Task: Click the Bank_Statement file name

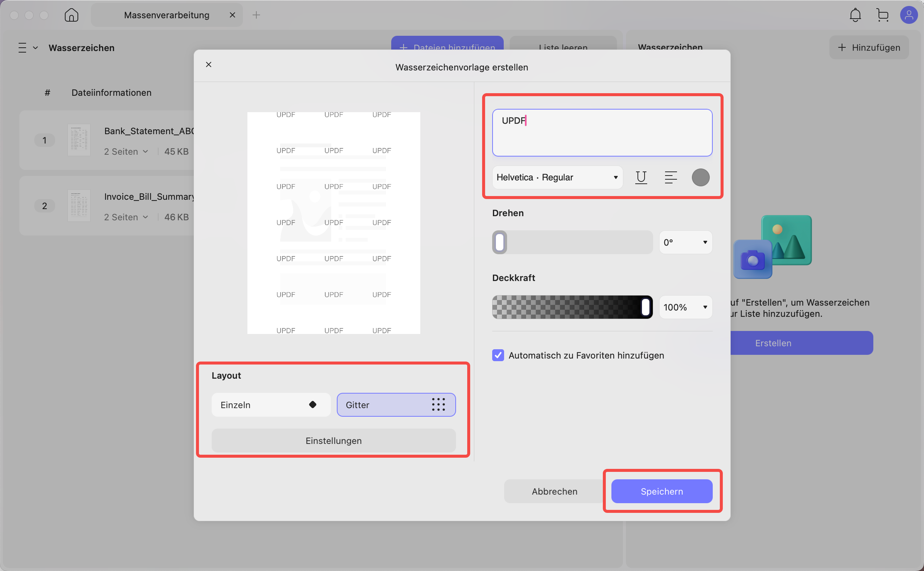Action: tap(149, 131)
